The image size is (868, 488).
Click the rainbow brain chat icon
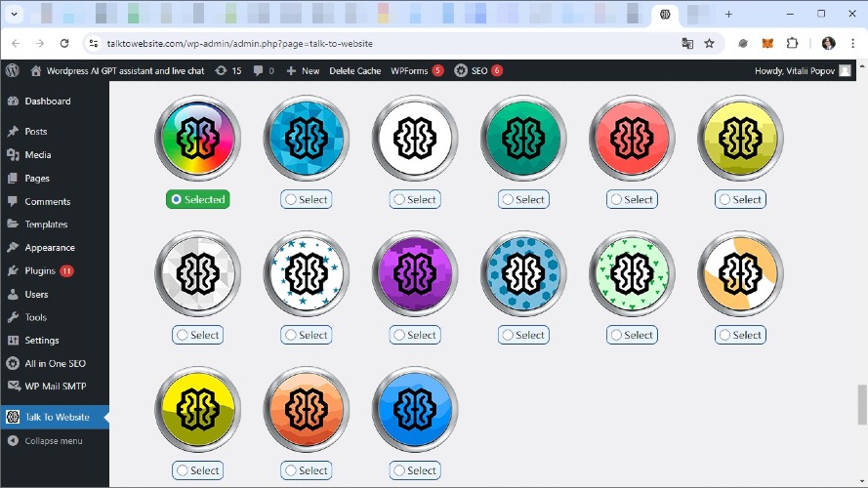[197, 139]
